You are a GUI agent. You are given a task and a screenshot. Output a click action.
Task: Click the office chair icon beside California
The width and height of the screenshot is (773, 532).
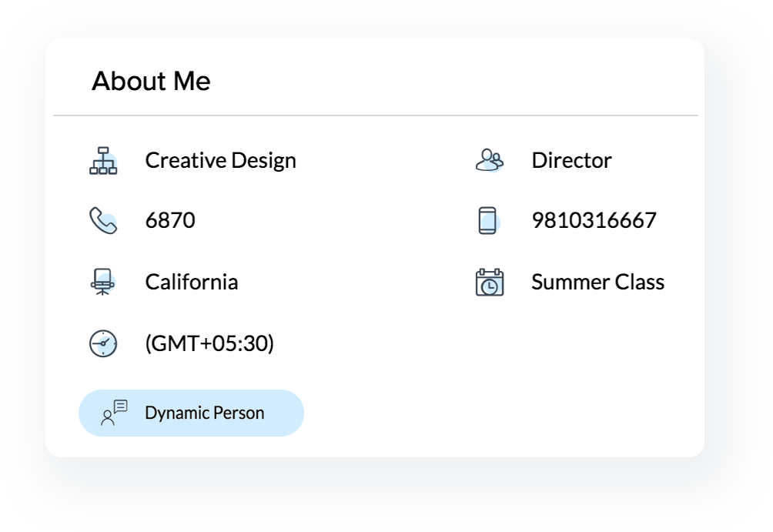click(x=103, y=282)
